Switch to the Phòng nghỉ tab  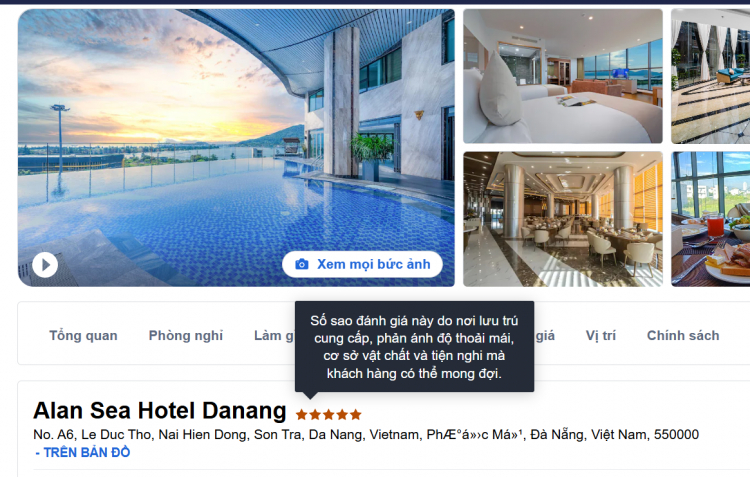tap(186, 335)
